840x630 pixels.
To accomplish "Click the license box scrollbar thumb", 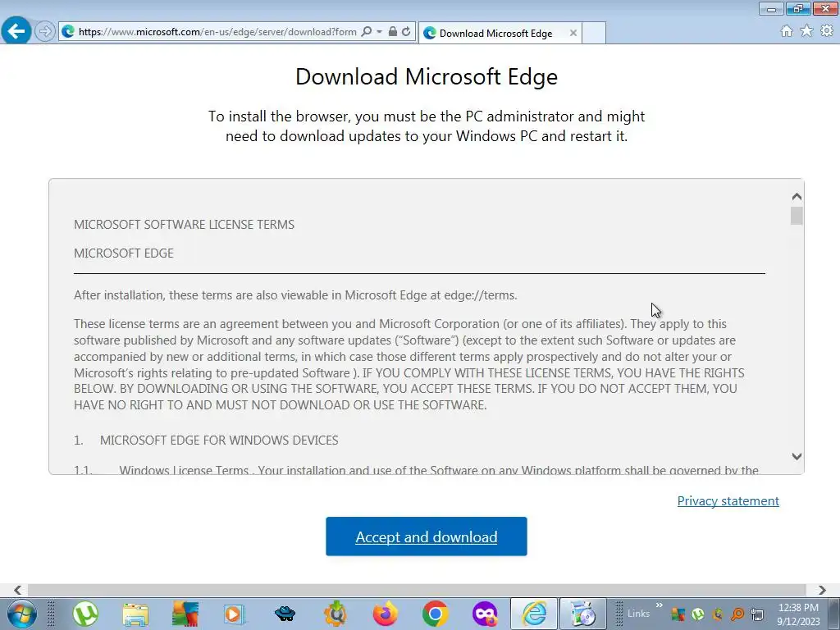I will click(x=797, y=216).
